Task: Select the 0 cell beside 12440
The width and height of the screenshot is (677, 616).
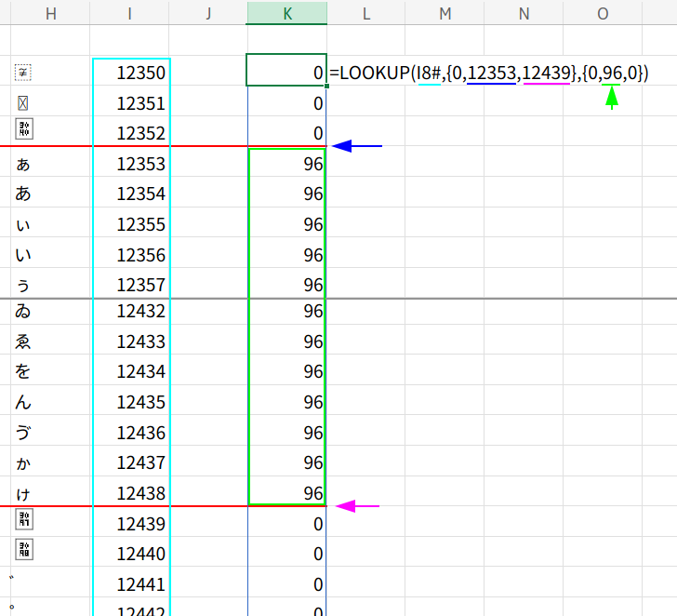Action: point(286,555)
